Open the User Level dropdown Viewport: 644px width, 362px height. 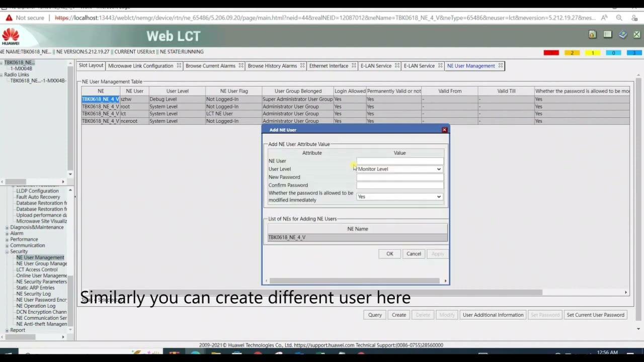pos(399,169)
